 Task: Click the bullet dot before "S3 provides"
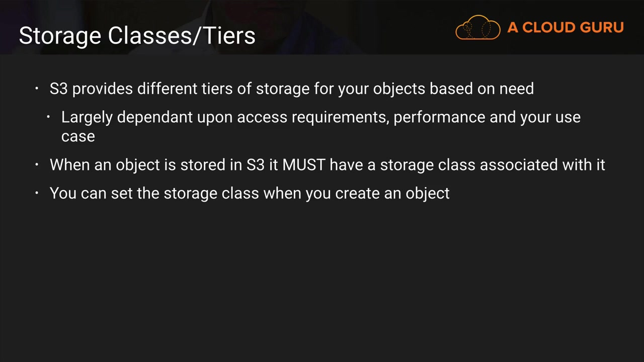[37, 89]
